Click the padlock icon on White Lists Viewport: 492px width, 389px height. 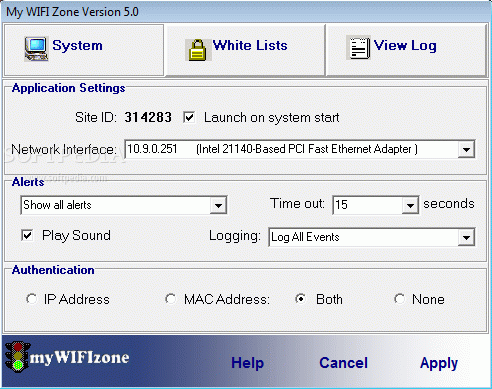[198, 50]
